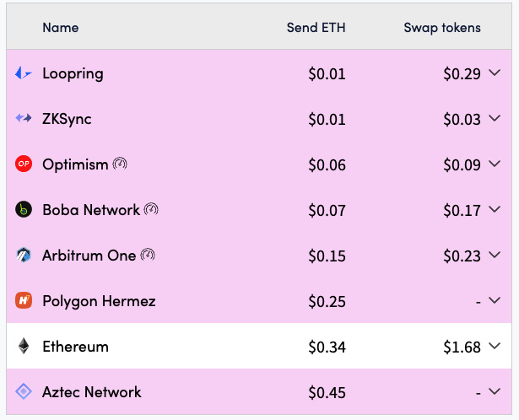This screenshot has height=420, width=519.
Task: Expand the Aztec Network row chevron
Action: coord(495,391)
